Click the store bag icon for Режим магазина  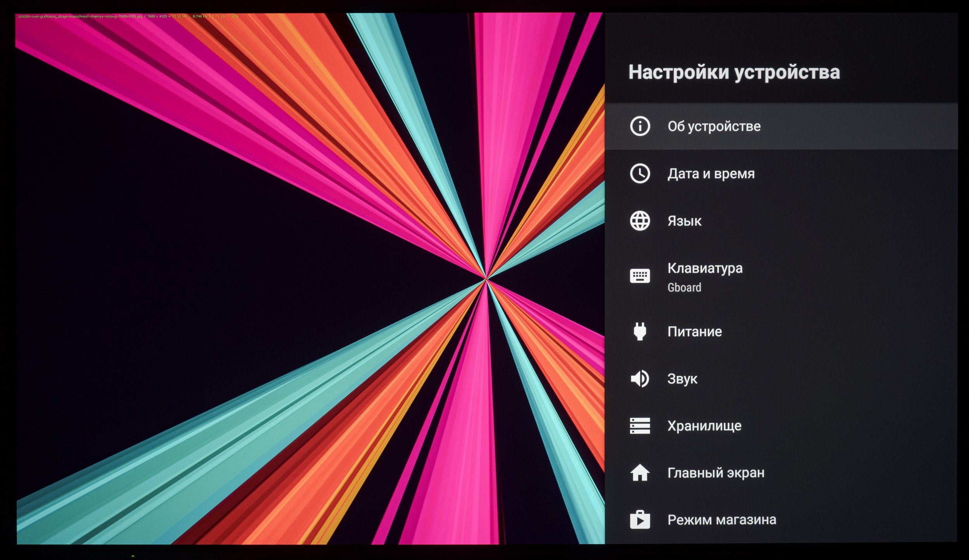[640, 520]
